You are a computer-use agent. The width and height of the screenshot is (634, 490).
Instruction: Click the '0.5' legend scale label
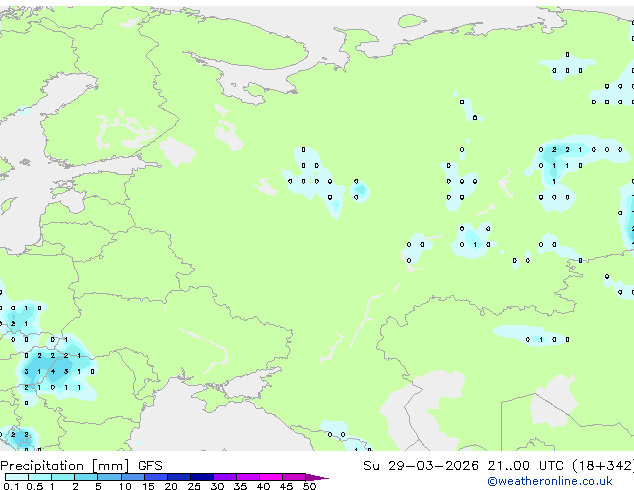(35, 486)
